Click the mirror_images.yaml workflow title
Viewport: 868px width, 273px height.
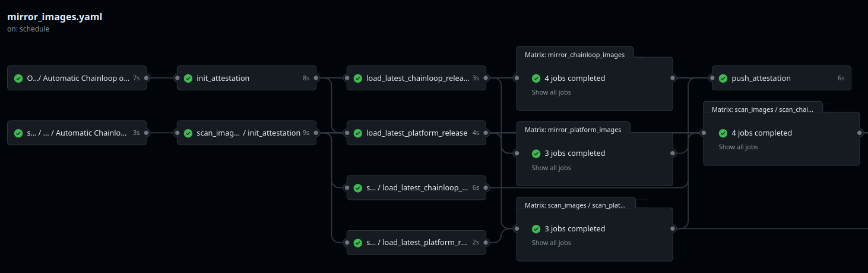click(55, 17)
